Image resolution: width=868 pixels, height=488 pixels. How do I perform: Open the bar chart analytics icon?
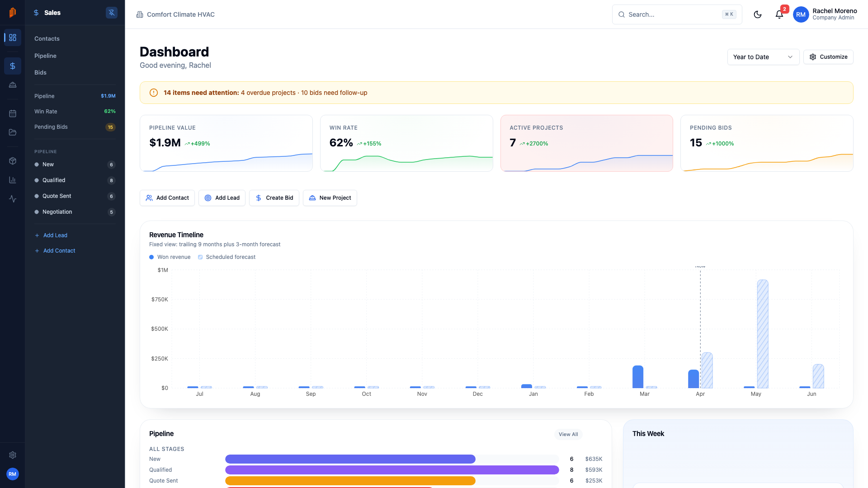click(x=12, y=179)
